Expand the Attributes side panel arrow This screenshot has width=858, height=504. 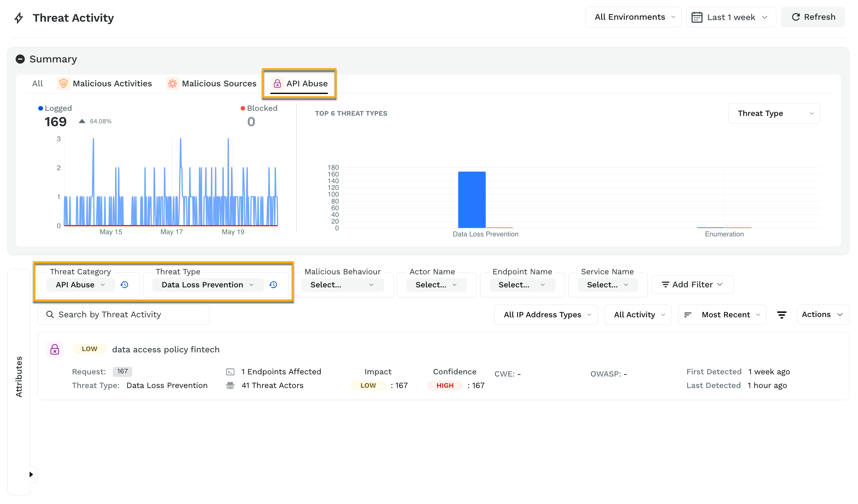click(x=31, y=474)
